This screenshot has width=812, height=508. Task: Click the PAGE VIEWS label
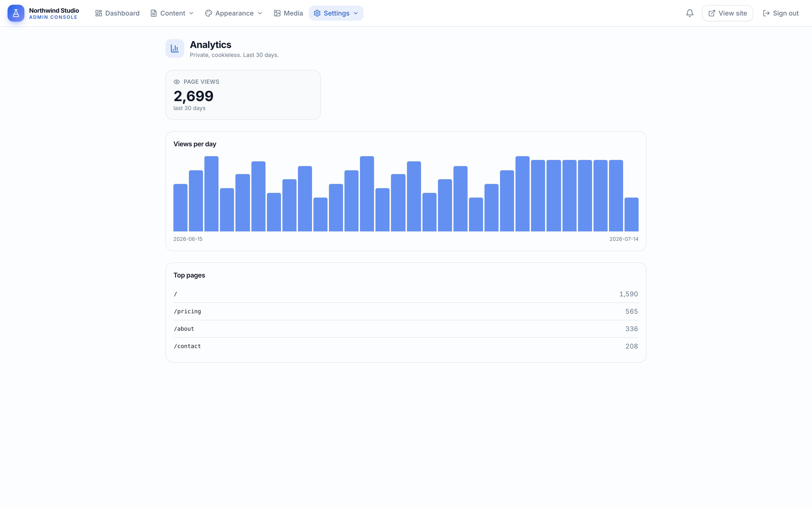201,82
